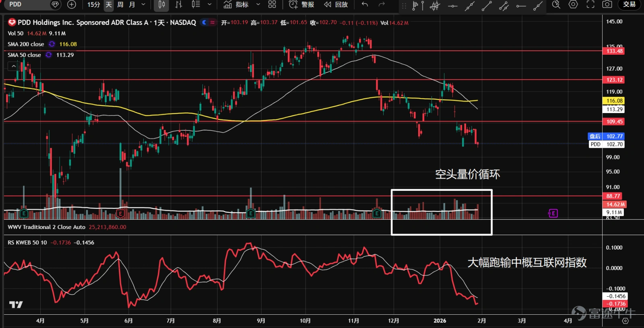Select the bar chart type icon
This screenshot has width=644, height=328.
[x=179, y=4]
